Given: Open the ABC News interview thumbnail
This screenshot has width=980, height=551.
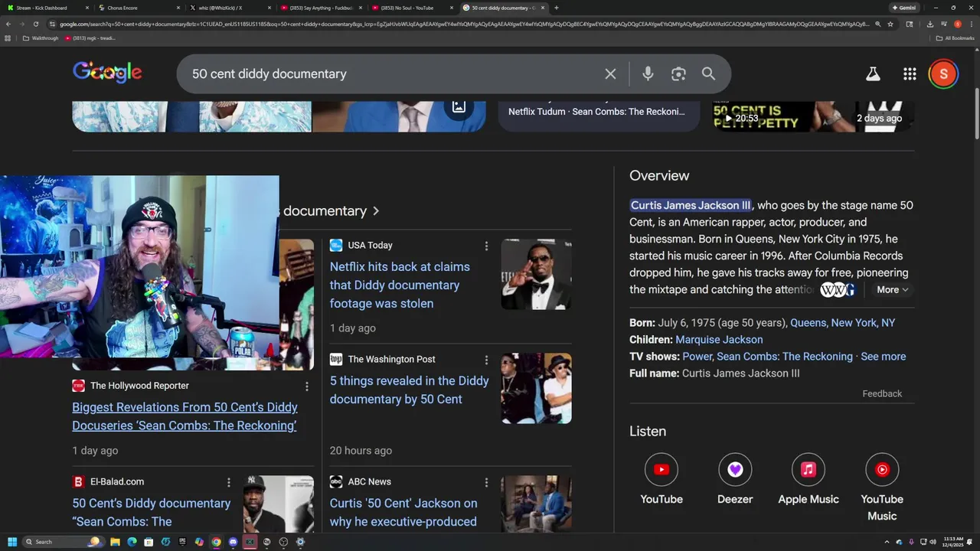Looking at the screenshot, I should tap(536, 504).
